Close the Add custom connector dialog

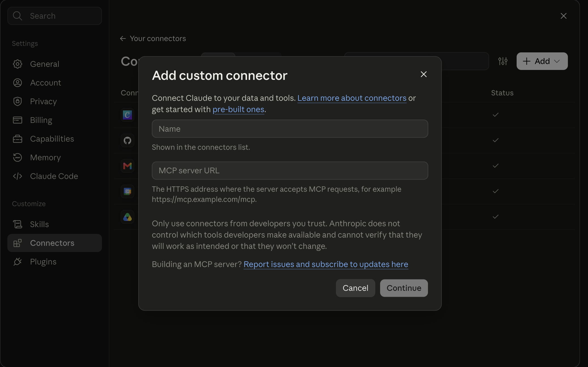pos(424,74)
